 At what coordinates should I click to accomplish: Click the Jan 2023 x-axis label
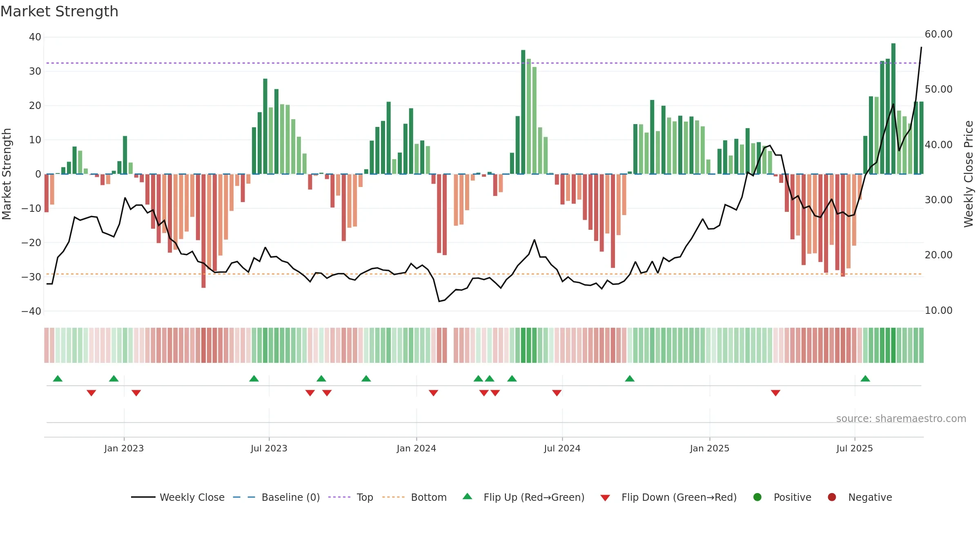click(x=124, y=448)
